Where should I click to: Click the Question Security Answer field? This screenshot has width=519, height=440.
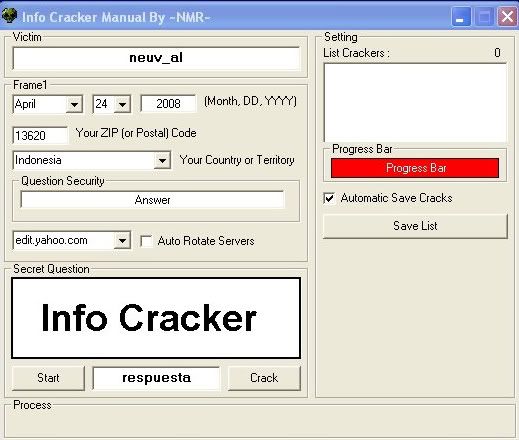point(152,200)
